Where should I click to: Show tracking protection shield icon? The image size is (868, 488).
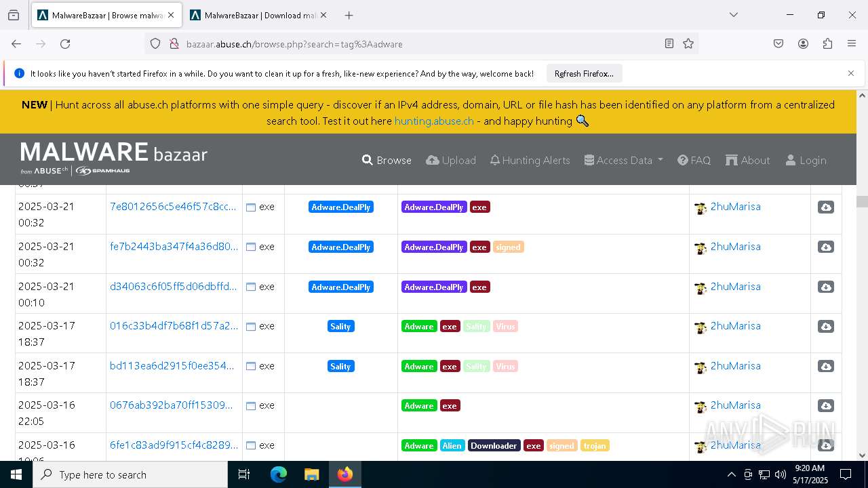(x=155, y=43)
